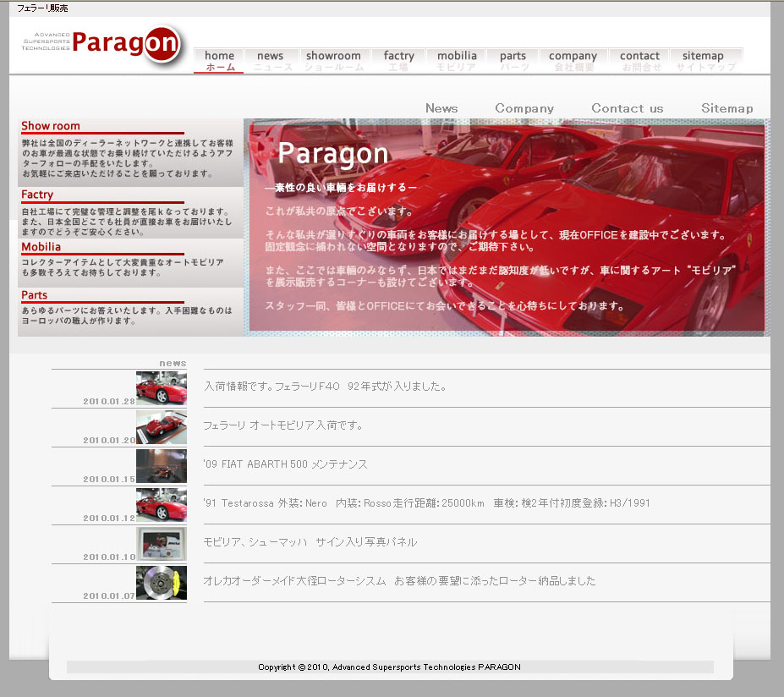Open the showroom navigation tab
784x697 pixels.
click(333, 60)
